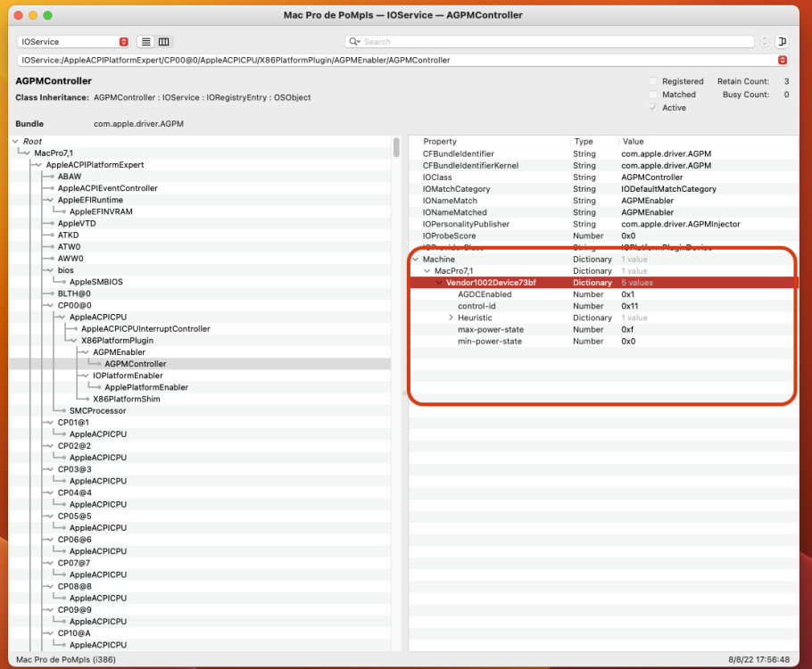Select the min-power-state property row

click(x=603, y=342)
